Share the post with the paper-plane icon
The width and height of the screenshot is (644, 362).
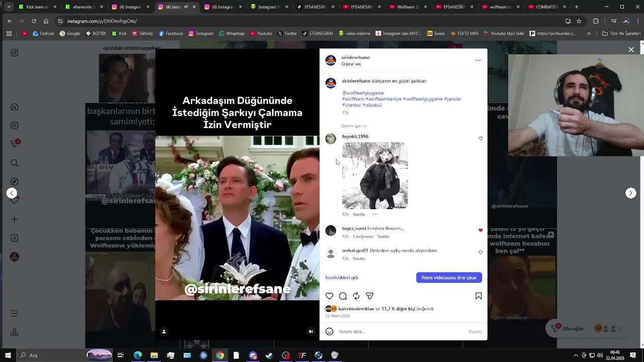pos(369,296)
